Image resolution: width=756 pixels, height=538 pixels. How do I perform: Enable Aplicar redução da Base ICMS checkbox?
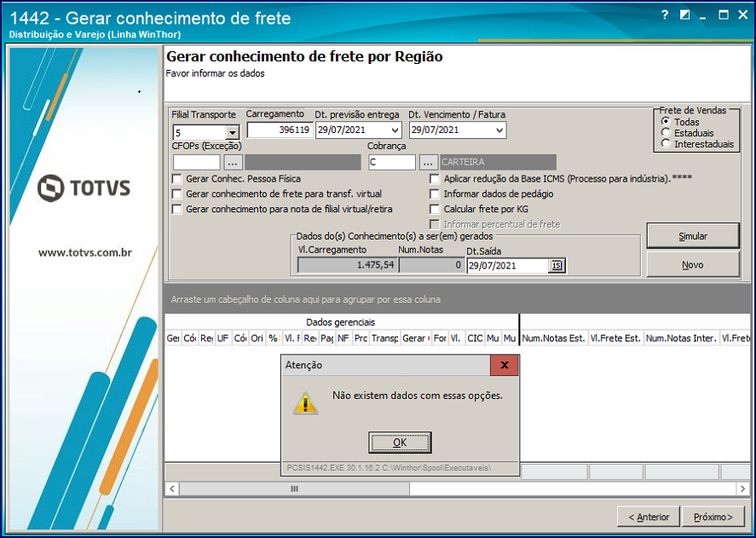pyautogui.click(x=435, y=179)
